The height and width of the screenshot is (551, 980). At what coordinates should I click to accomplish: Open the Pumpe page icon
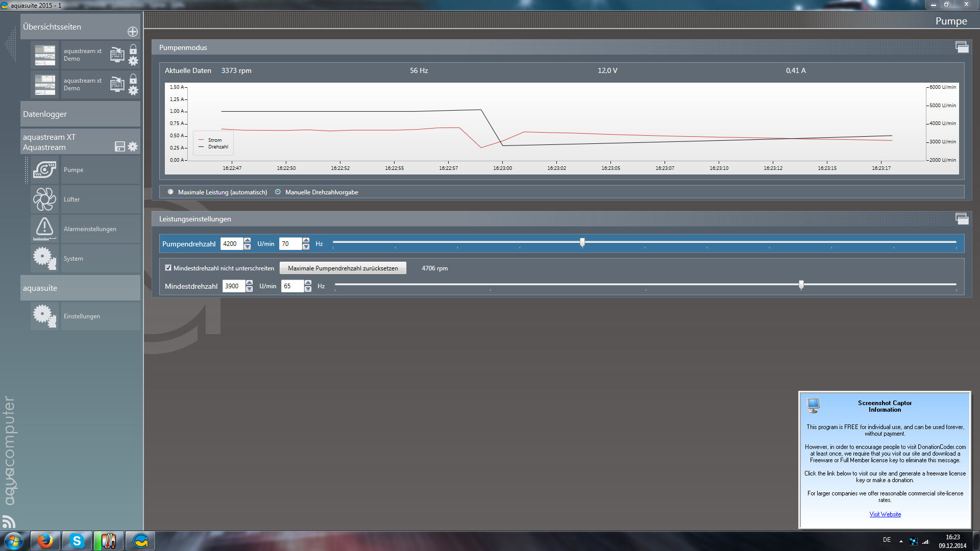pos(45,170)
